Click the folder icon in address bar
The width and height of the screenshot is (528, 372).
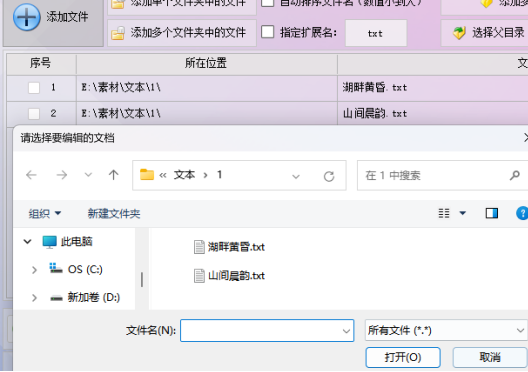tap(147, 175)
